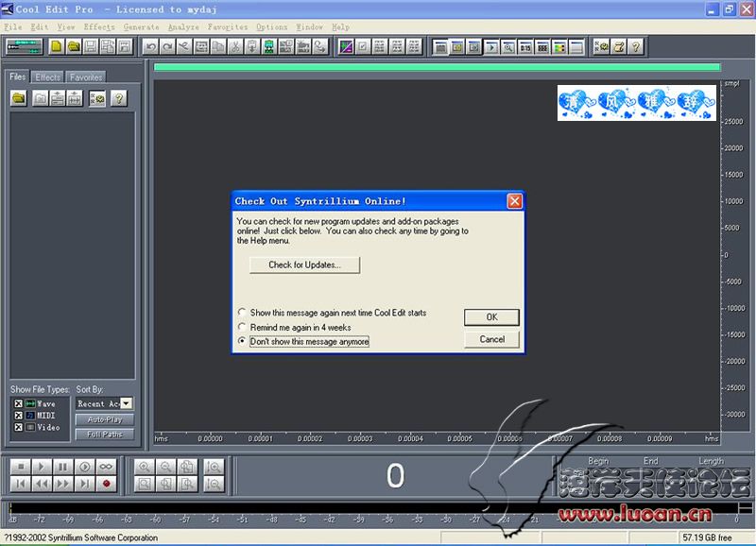Open the Window menu
Screen dimensions: 756x546
[x=310, y=27]
